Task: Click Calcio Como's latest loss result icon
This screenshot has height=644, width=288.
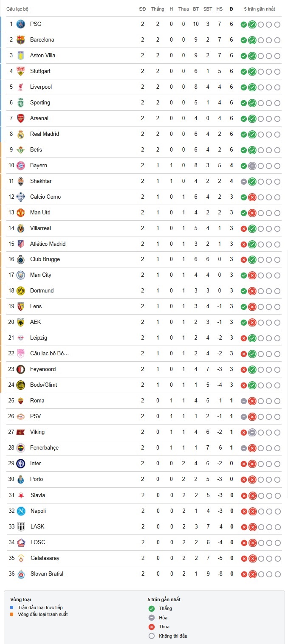Action: (252, 197)
